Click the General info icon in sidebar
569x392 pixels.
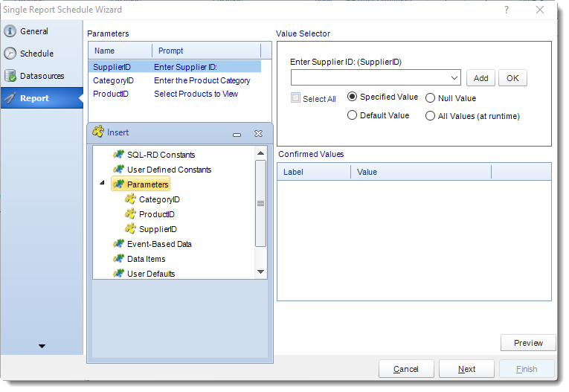click(x=10, y=31)
